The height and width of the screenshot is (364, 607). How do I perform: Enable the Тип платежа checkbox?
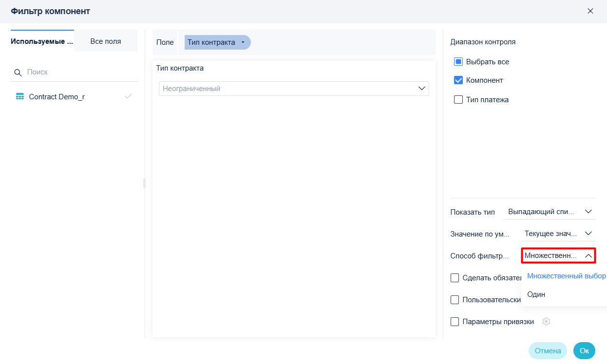point(458,100)
